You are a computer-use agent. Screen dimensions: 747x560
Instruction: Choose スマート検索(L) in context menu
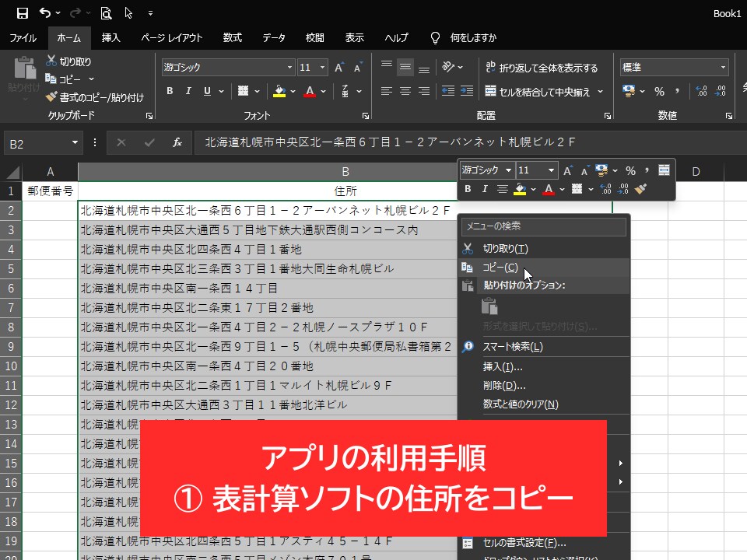coord(544,347)
